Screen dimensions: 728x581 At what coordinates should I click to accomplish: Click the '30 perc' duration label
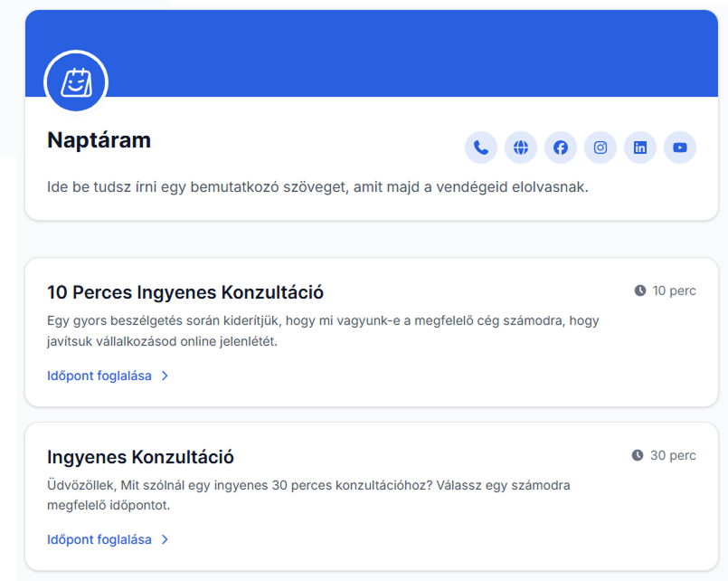tap(673, 455)
